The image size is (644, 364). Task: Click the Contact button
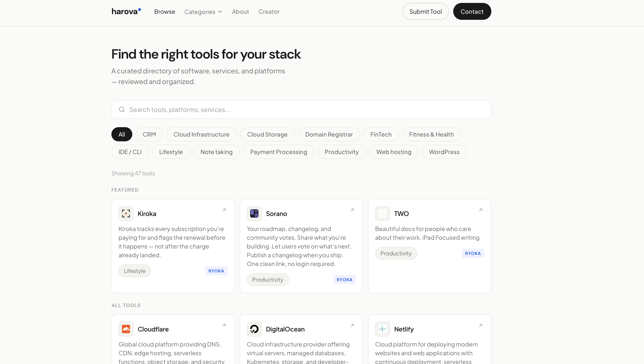[472, 11]
